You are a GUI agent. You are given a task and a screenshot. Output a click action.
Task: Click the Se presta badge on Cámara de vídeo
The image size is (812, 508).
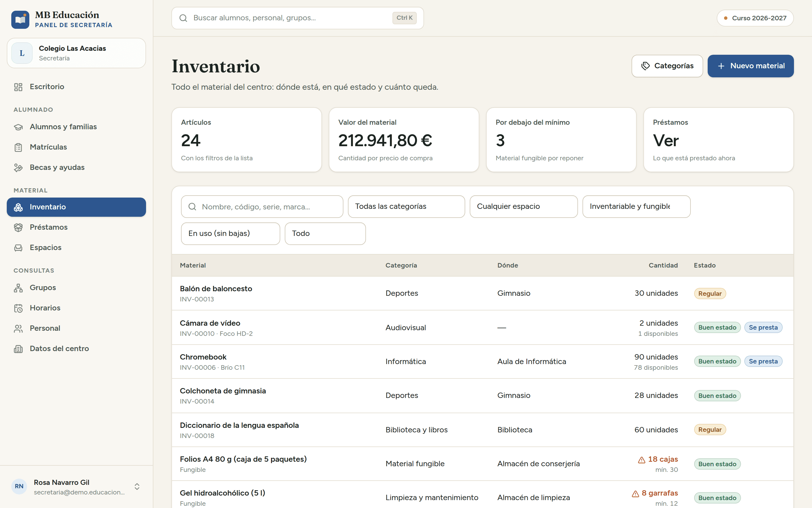click(763, 328)
